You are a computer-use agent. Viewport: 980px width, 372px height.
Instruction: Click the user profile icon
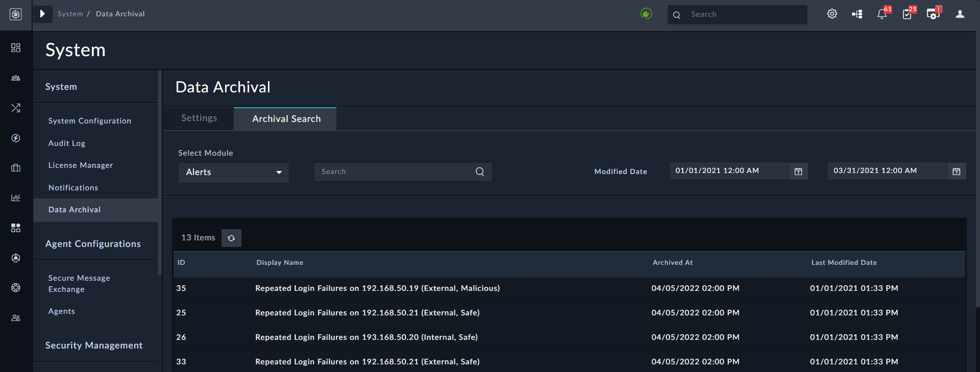pos(960,14)
